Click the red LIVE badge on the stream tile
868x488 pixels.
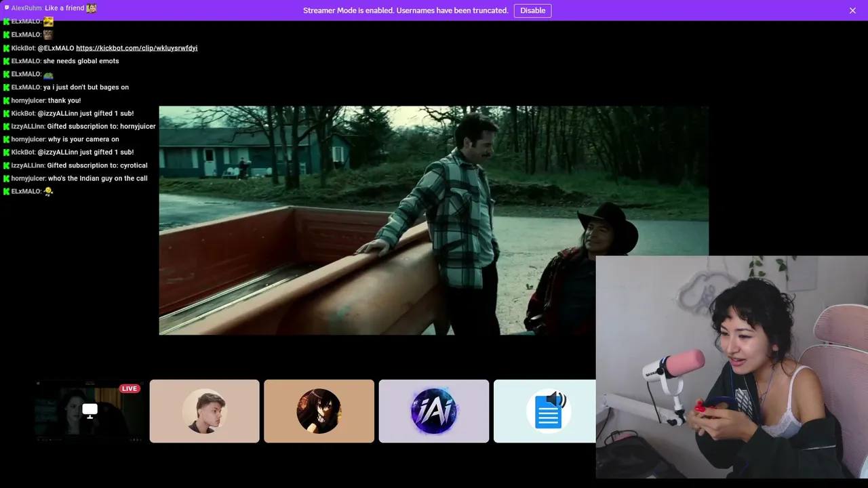(130, 388)
